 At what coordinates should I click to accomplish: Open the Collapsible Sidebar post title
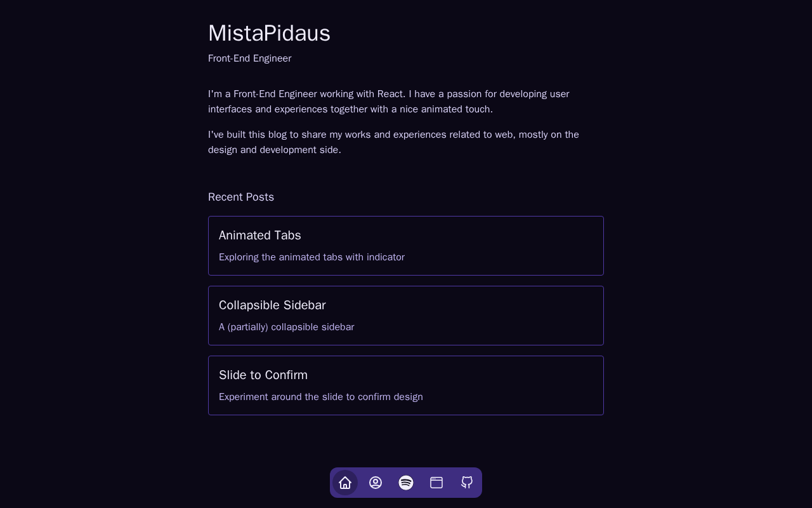(272, 305)
